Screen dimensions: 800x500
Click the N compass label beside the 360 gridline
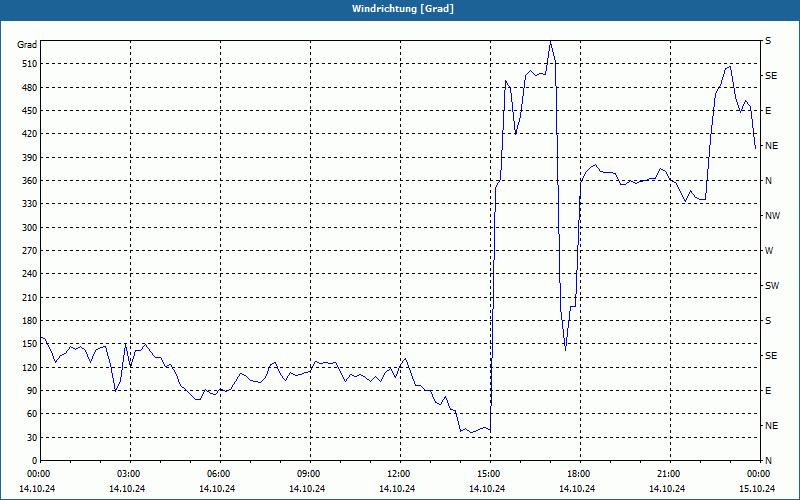pos(768,181)
